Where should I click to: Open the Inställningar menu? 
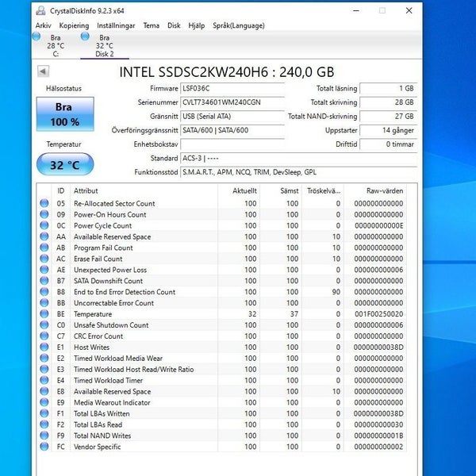[x=116, y=25]
